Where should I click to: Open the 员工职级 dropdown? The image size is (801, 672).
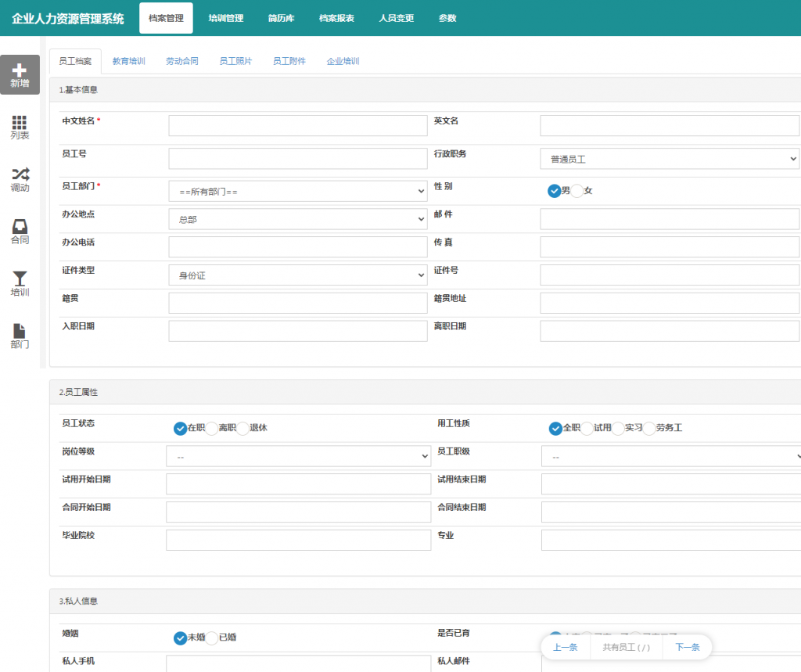(671, 456)
